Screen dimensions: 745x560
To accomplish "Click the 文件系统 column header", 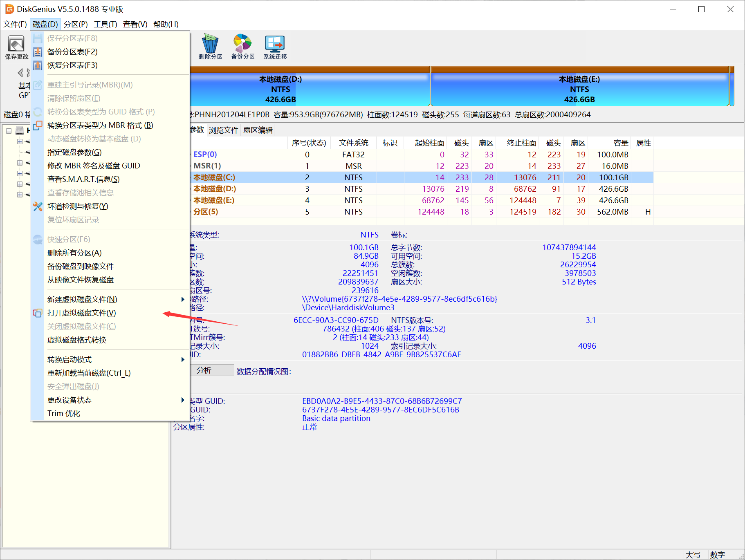I will click(x=354, y=143).
